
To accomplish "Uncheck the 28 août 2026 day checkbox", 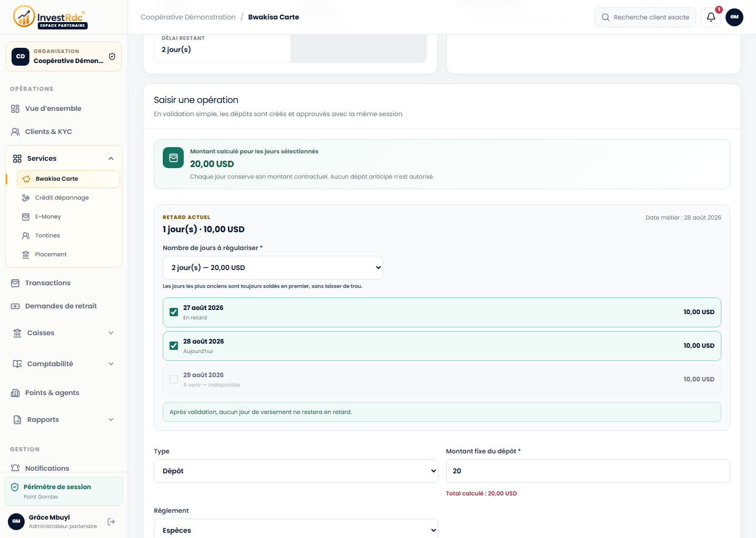I will tap(174, 346).
